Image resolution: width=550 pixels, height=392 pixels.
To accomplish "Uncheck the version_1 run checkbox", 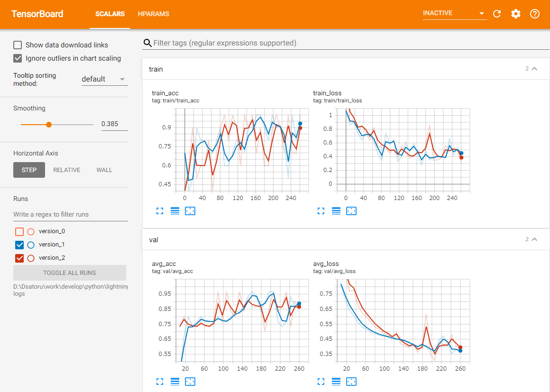I will tap(19, 245).
